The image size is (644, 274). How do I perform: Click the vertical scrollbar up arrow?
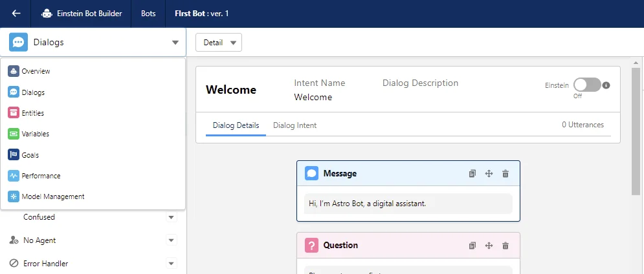tap(636, 63)
